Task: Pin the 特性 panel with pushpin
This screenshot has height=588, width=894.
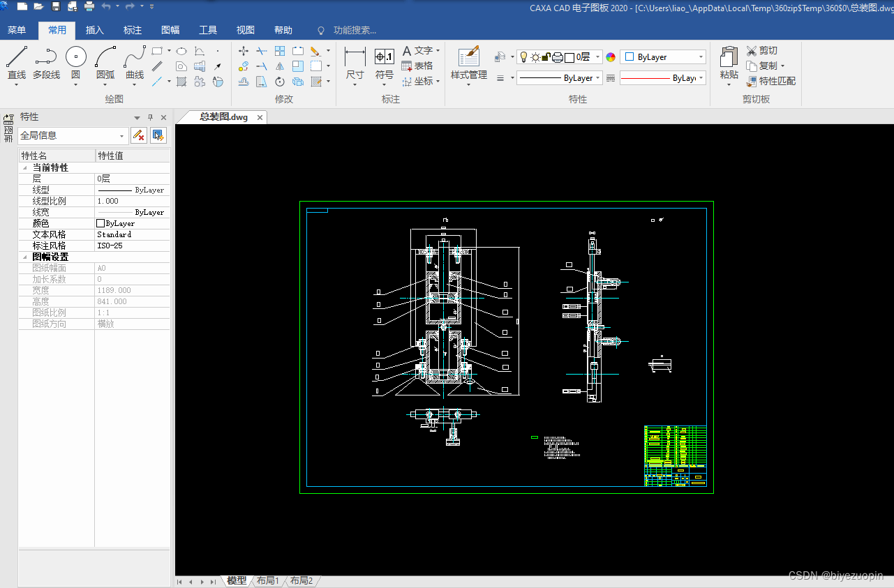Action: [150, 117]
